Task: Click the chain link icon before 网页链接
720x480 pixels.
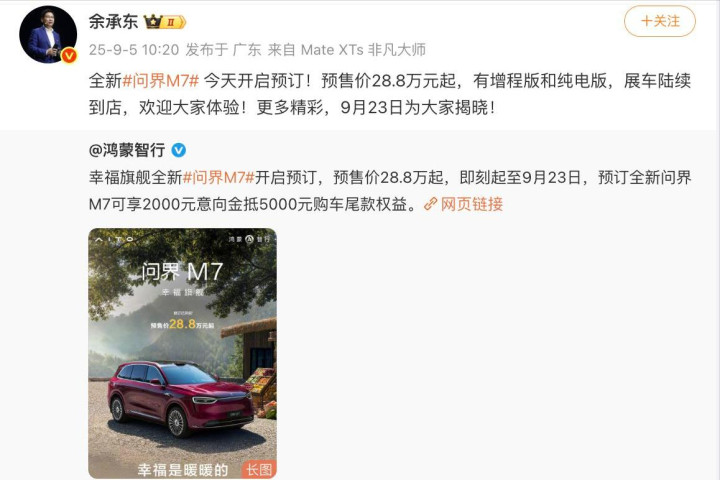Action: pyautogui.click(x=430, y=204)
